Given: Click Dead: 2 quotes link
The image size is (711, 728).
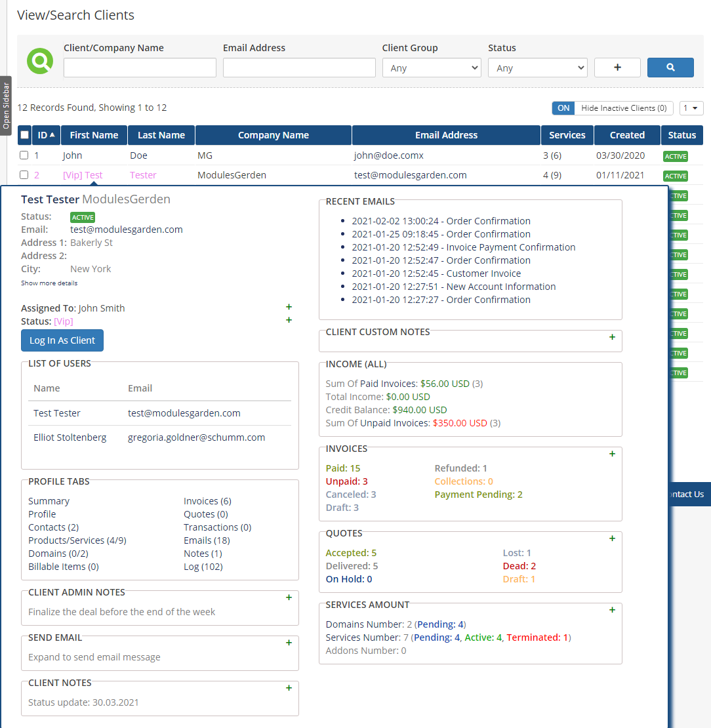Looking at the screenshot, I should coord(519,565).
